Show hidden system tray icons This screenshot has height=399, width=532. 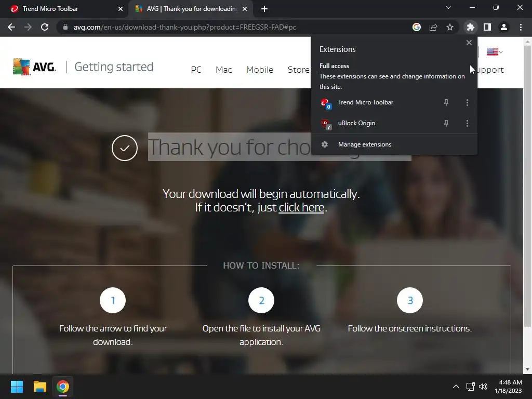(456, 387)
